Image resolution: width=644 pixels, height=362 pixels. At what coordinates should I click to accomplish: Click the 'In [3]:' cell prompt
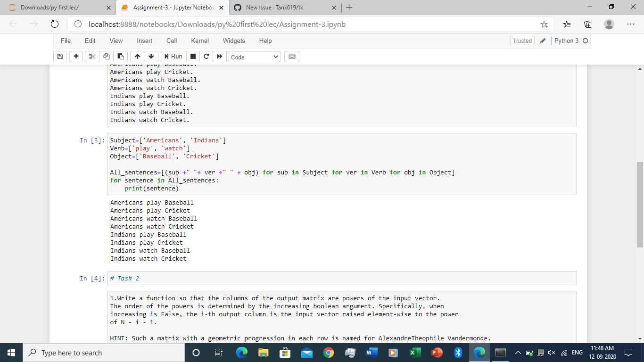pyautogui.click(x=92, y=140)
